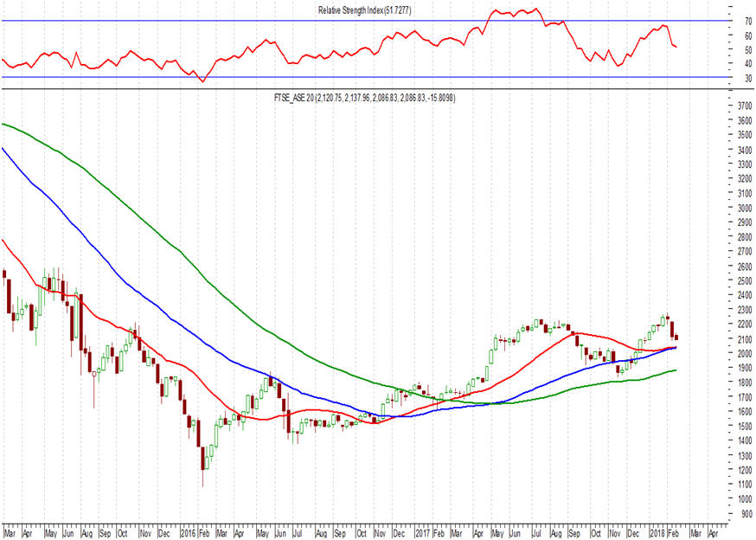The height and width of the screenshot is (540, 756).
Task: Click the 3200 price axis label
Action: click(745, 179)
